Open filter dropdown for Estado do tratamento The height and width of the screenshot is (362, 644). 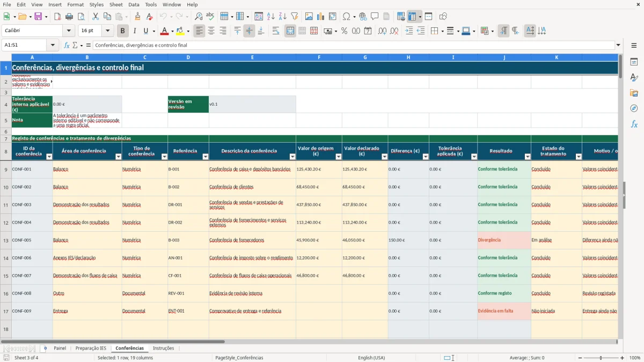tap(579, 157)
